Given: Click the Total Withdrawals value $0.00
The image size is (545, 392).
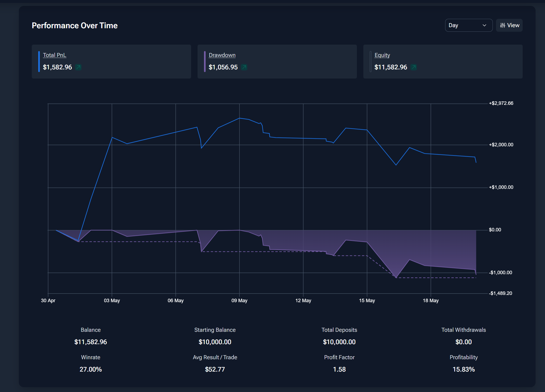Looking at the screenshot, I should tap(464, 342).
